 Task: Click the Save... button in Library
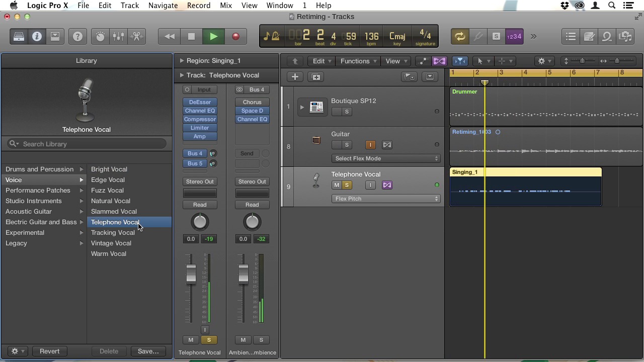pyautogui.click(x=148, y=351)
